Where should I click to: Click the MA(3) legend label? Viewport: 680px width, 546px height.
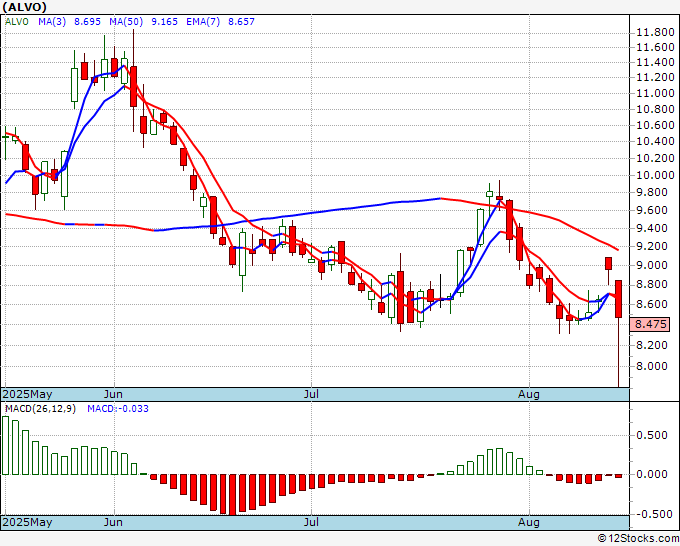point(52,22)
